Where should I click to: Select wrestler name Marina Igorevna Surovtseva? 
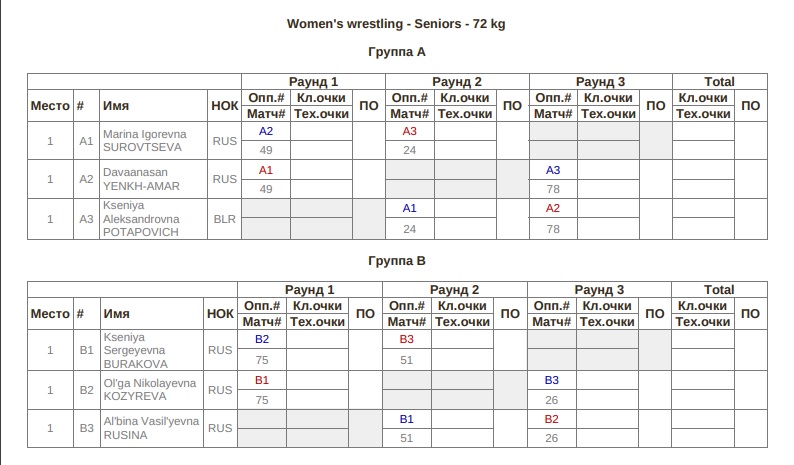[140, 140]
